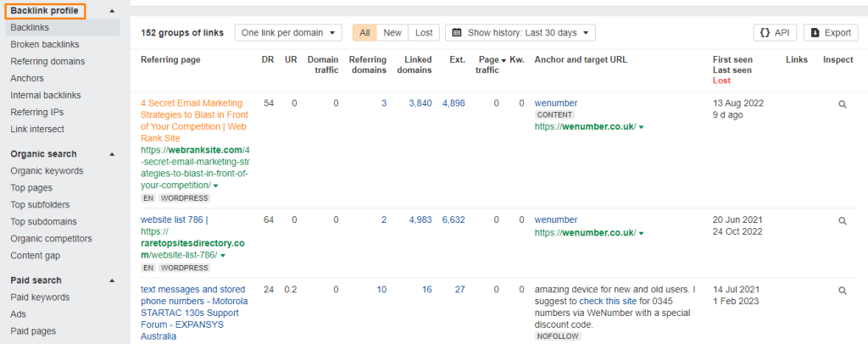Open Link intersect tool
Image resolution: width=868 pixels, height=344 pixels.
(37, 130)
